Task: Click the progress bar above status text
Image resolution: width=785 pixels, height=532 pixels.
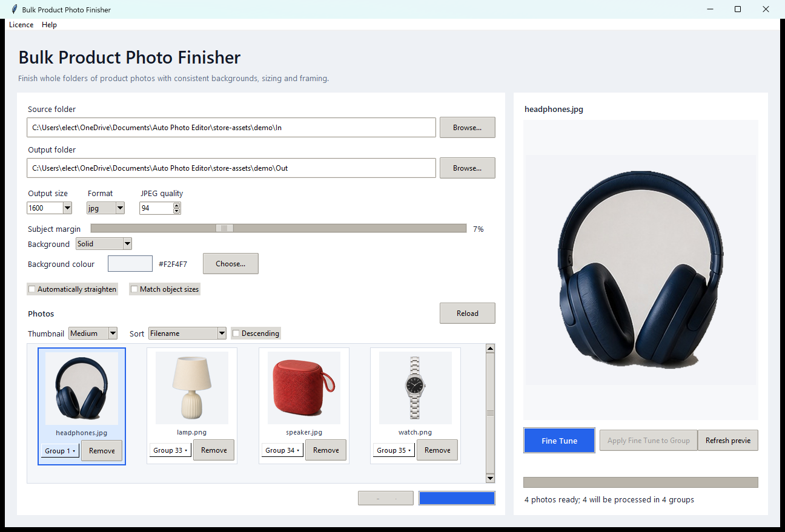Action: [641, 482]
